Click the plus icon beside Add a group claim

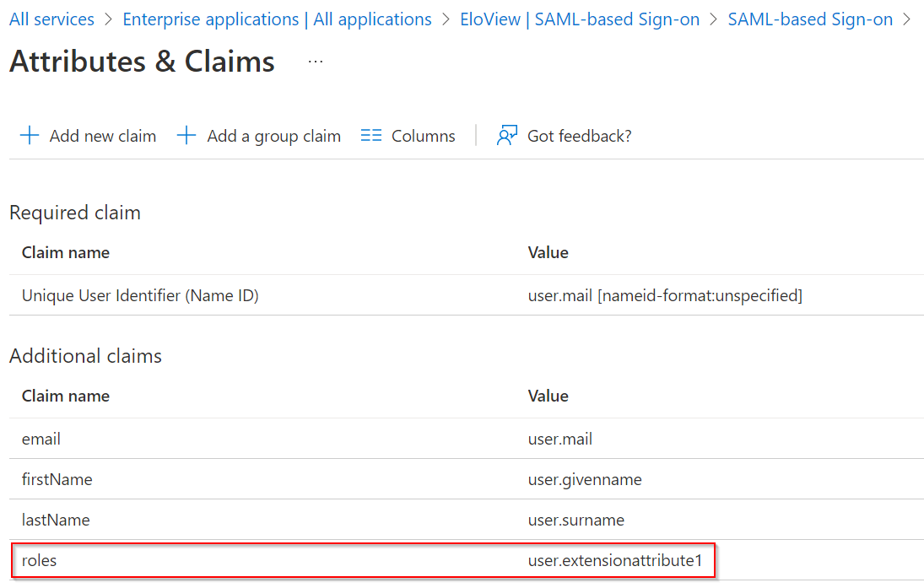point(186,136)
